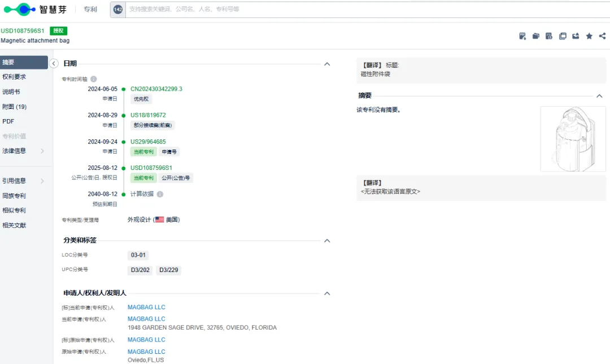Switch to 附图 (19) tab
Image resolution: width=610 pixels, height=364 pixels.
(x=15, y=107)
